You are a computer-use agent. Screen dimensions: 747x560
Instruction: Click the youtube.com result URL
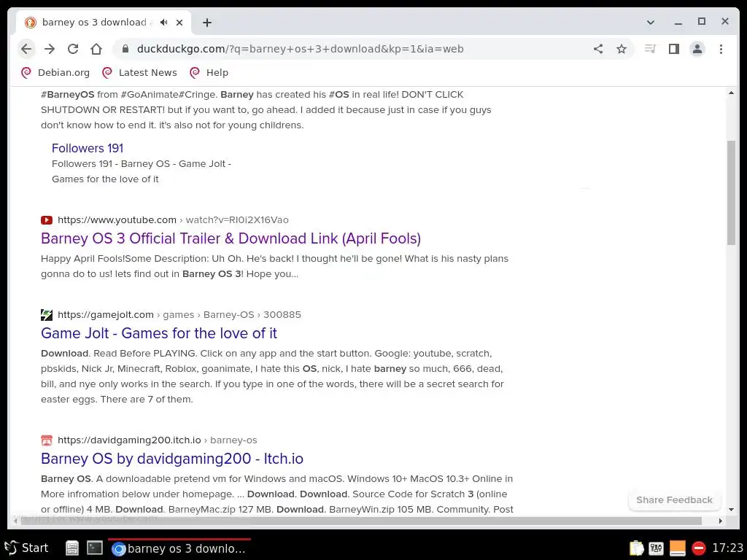pos(173,219)
